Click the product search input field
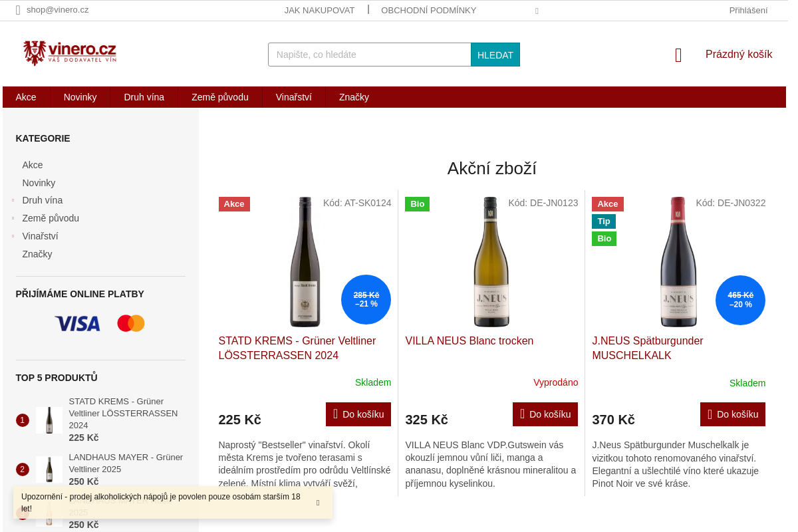The image size is (798, 532). pyautogui.click(x=369, y=55)
